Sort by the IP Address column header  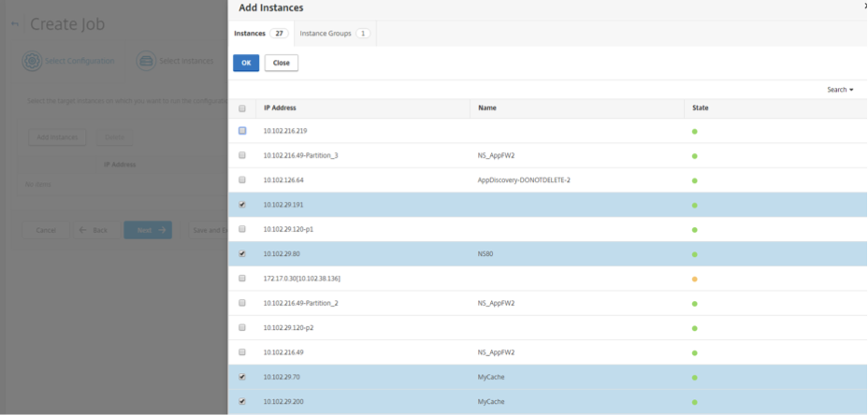pyautogui.click(x=280, y=108)
